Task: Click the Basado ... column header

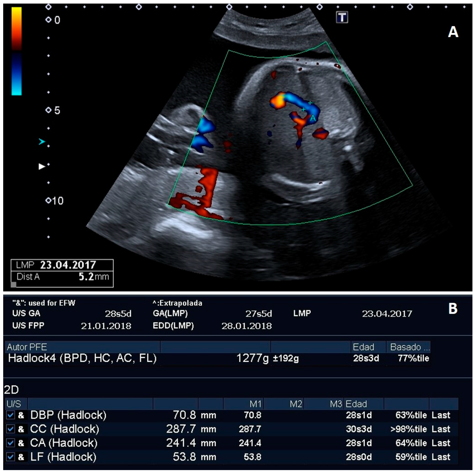Action: 409,347
